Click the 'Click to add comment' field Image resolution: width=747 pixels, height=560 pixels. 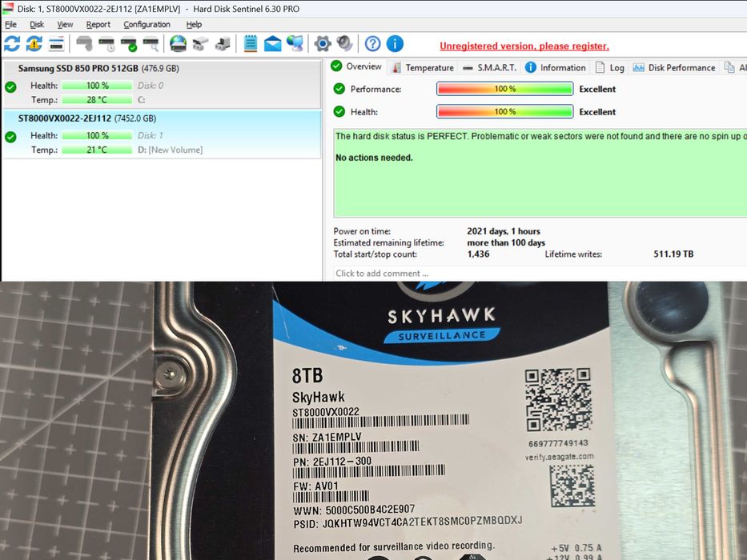540,274
